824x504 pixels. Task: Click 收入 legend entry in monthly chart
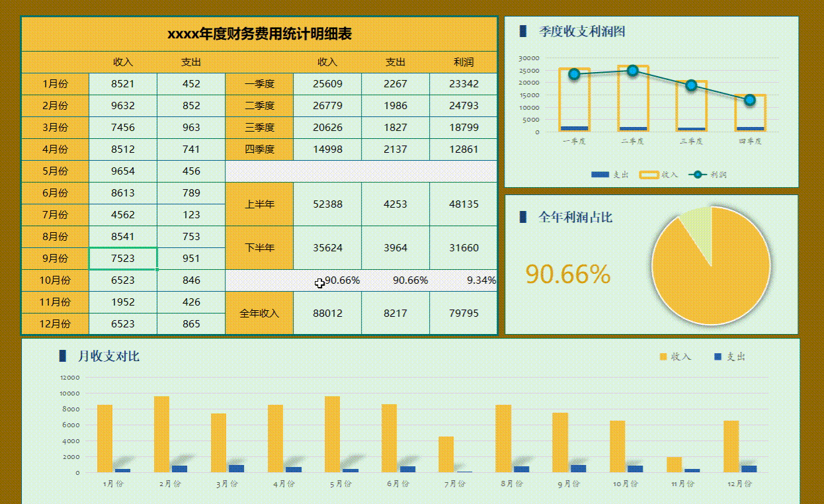pyautogui.click(x=675, y=357)
